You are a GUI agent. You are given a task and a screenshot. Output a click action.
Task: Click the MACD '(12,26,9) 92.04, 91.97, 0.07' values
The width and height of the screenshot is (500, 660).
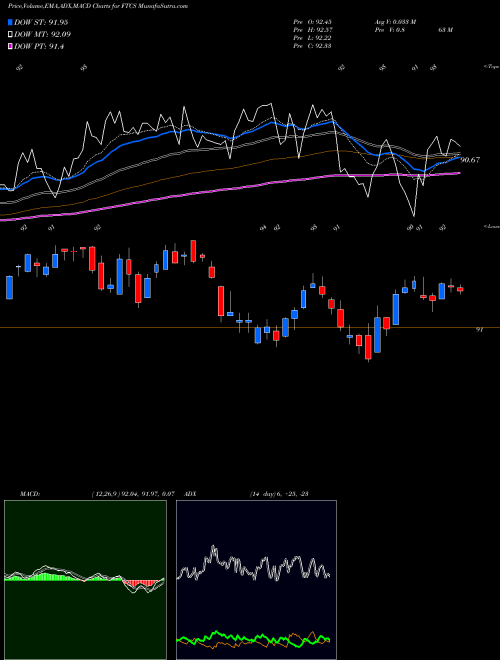click(133, 494)
